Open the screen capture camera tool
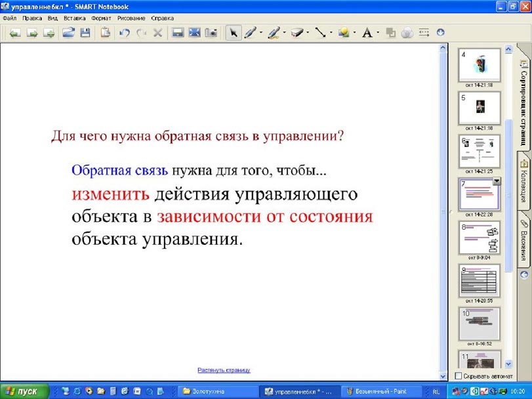The image size is (532, 399). pyautogui.click(x=211, y=32)
